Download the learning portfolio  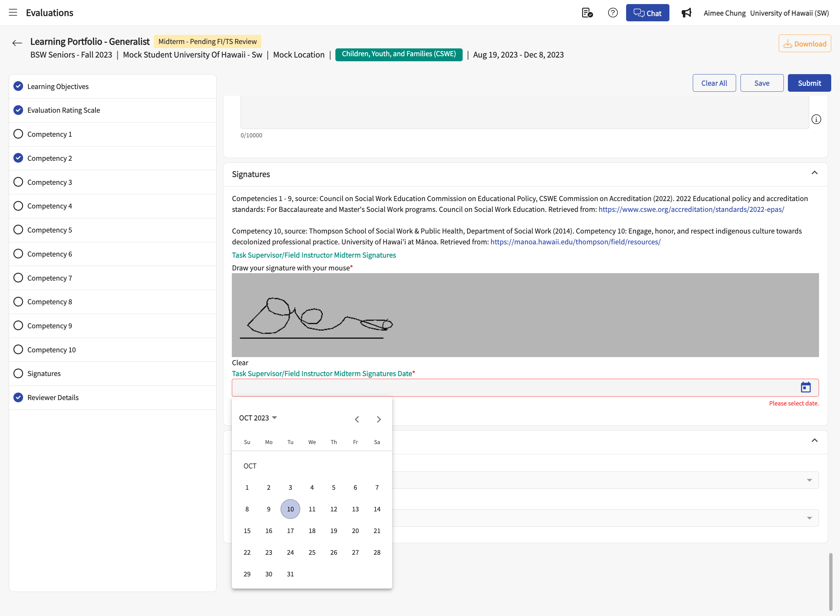pyautogui.click(x=804, y=44)
